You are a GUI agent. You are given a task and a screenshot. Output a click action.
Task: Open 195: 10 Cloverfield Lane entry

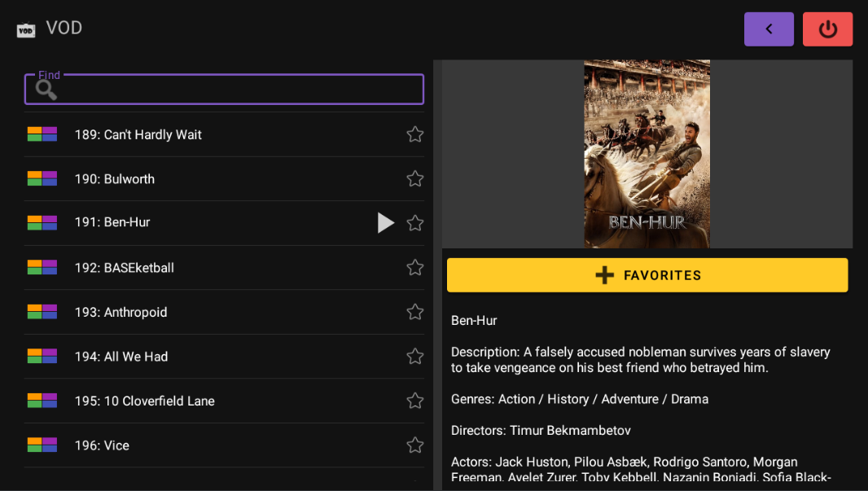(x=144, y=401)
